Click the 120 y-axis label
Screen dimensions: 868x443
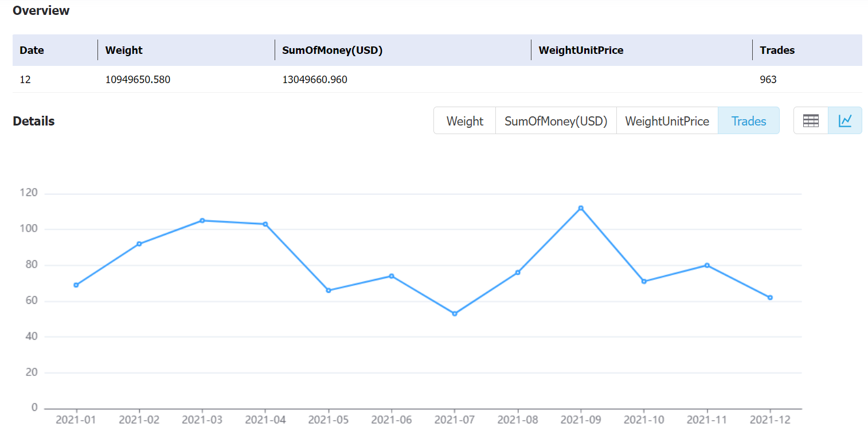(x=28, y=193)
